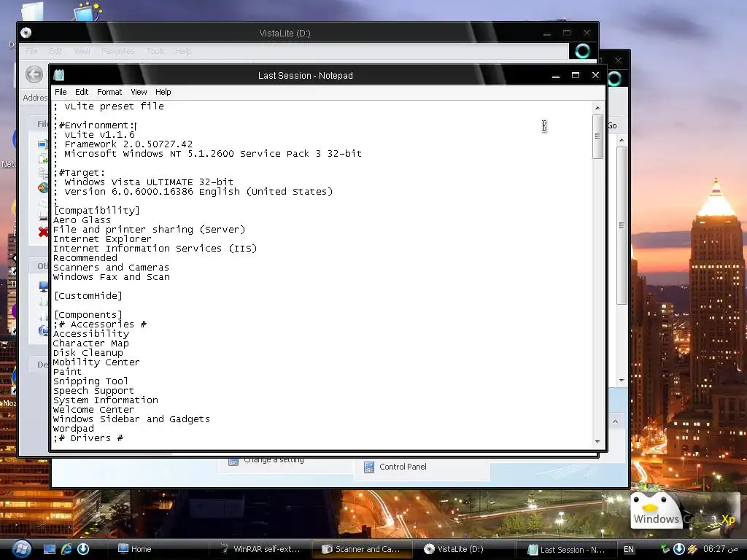Click 'Windows Sidebar and Gadgets' line
Viewport: 747px width, 560px height.
pyautogui.click(x=131, y=419)
